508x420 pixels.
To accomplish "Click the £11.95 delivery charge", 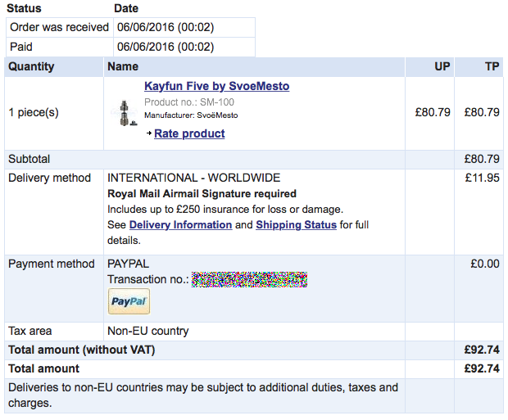I will coord(482,178).
